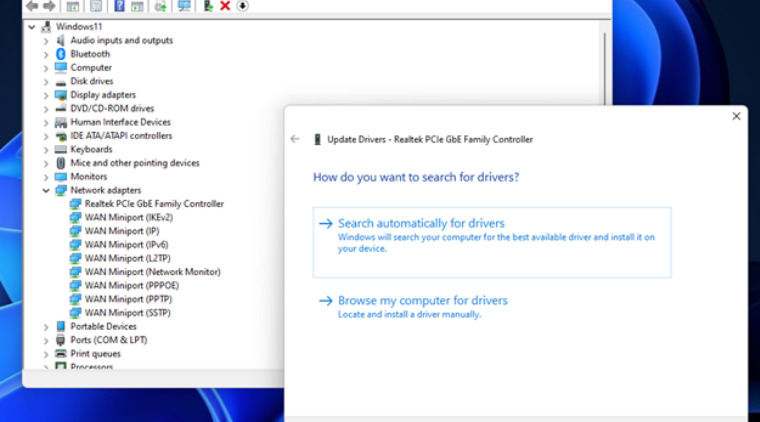The height and width of the screenshot is (422, 760).
Task: Select WAN Miniport (IKEv2)
Action: pyautogui.click(x=128, y=217)
